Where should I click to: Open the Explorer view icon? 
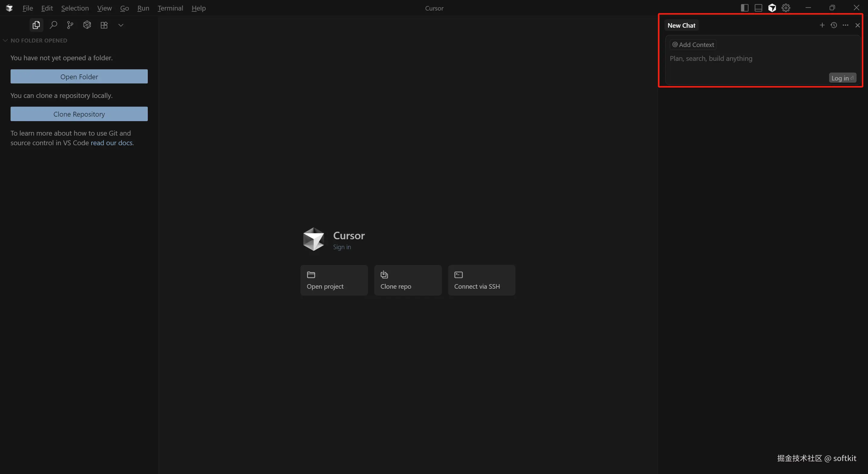tap(36, 25)
